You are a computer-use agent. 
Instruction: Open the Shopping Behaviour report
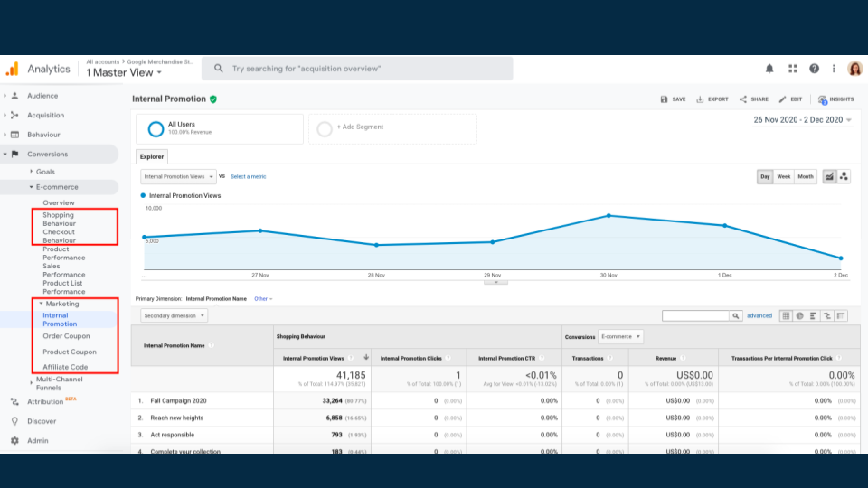pos(60,219)
